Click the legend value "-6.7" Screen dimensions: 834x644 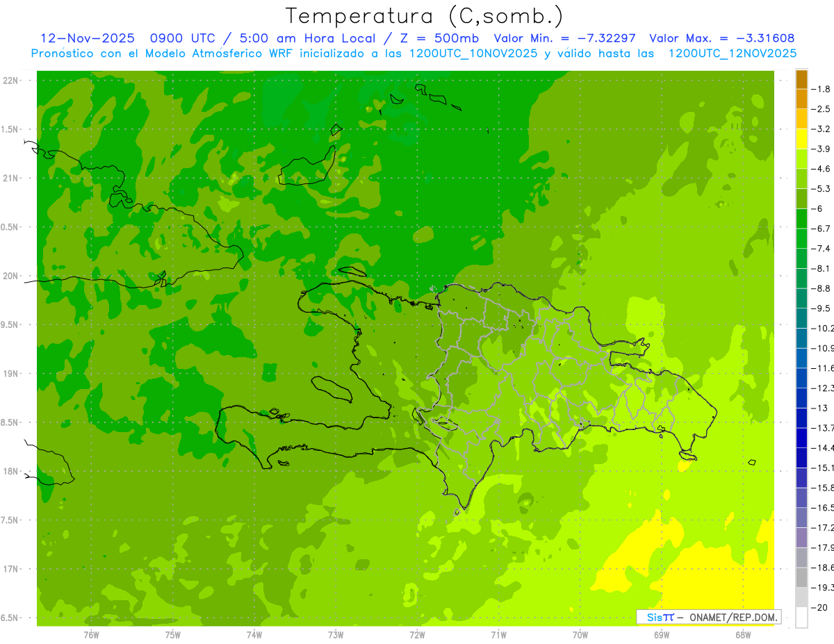click(821, 229)
